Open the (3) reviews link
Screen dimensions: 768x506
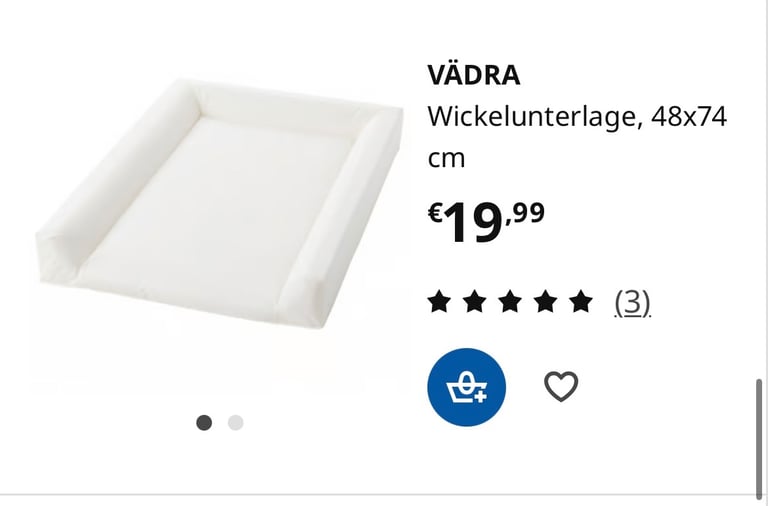[633, 303]
